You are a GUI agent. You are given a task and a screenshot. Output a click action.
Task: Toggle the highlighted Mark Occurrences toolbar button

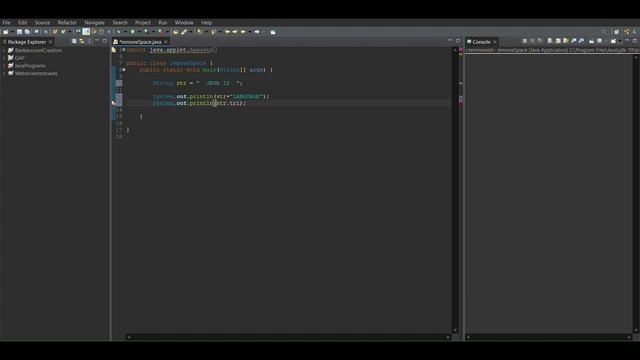click(86, 32)
